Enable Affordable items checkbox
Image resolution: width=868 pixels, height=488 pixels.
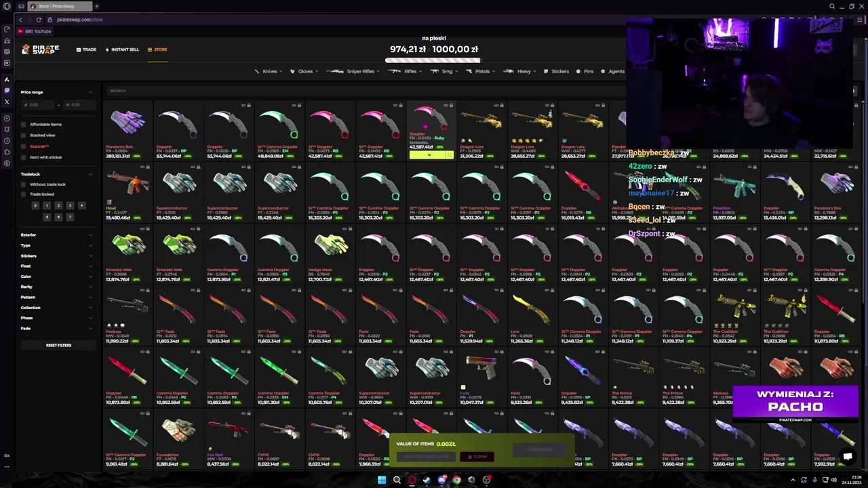pos(24,124)
